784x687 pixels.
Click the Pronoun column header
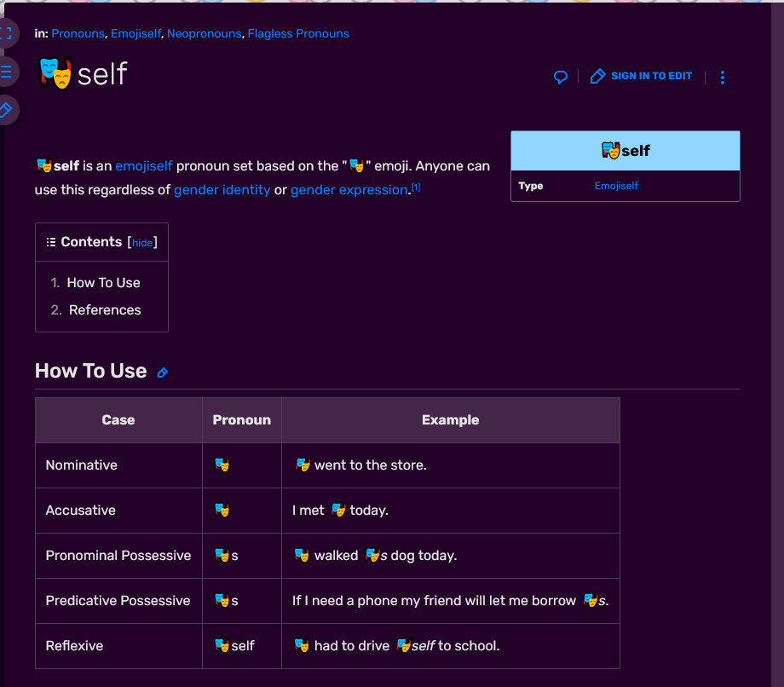pyautogui.click(x=242, y=420)
